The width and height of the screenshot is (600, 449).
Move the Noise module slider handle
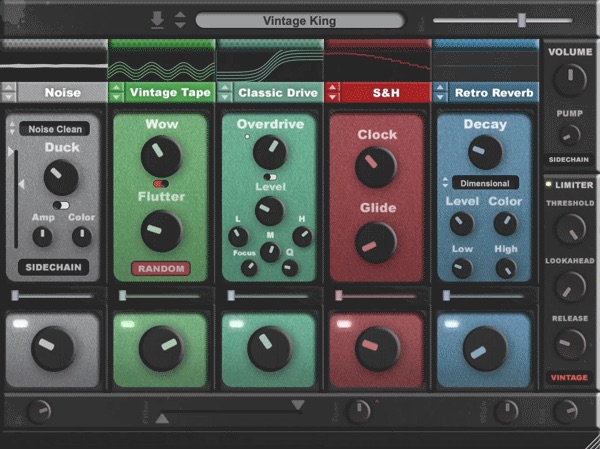coord(15,295)
